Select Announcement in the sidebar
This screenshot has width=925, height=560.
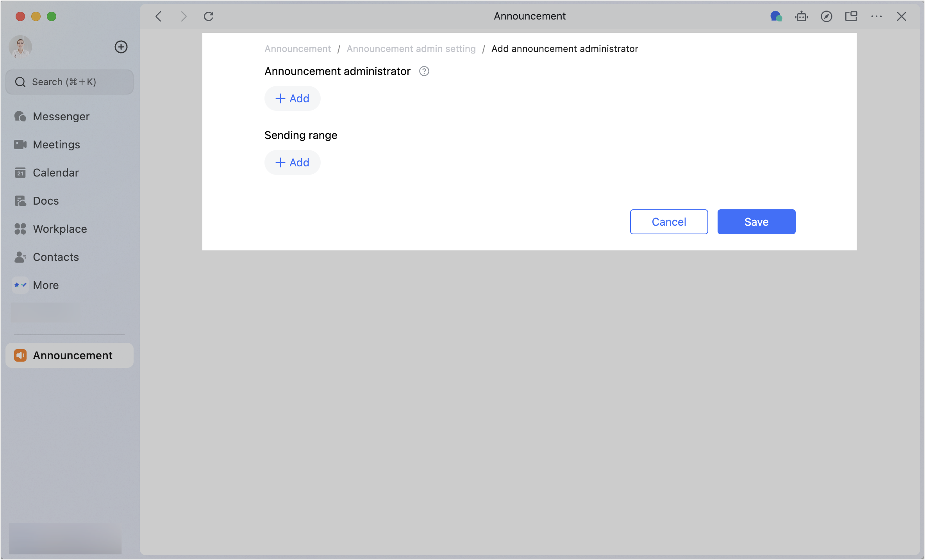point(70,355)
